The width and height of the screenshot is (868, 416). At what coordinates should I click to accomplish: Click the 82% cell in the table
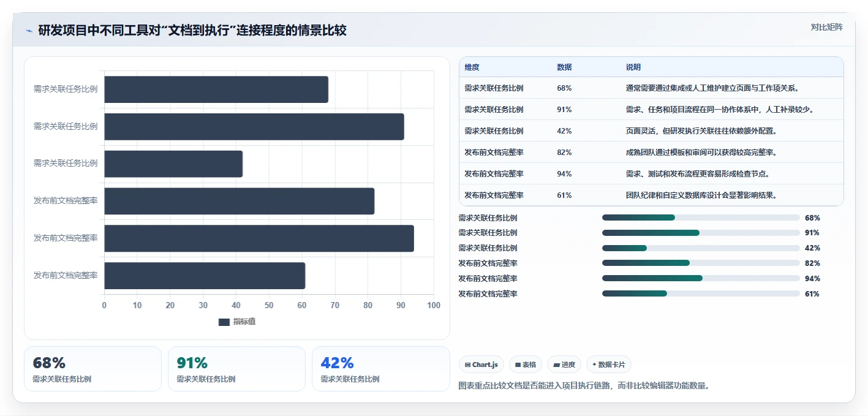(x=564, y=153)
